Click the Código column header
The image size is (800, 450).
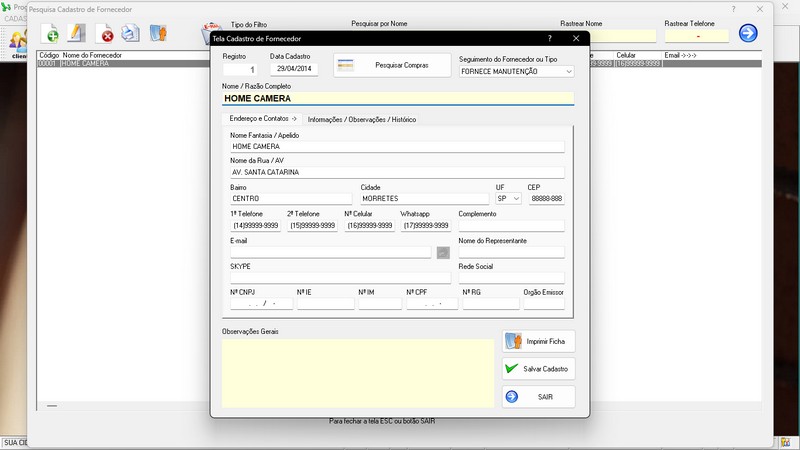[49, 55]
